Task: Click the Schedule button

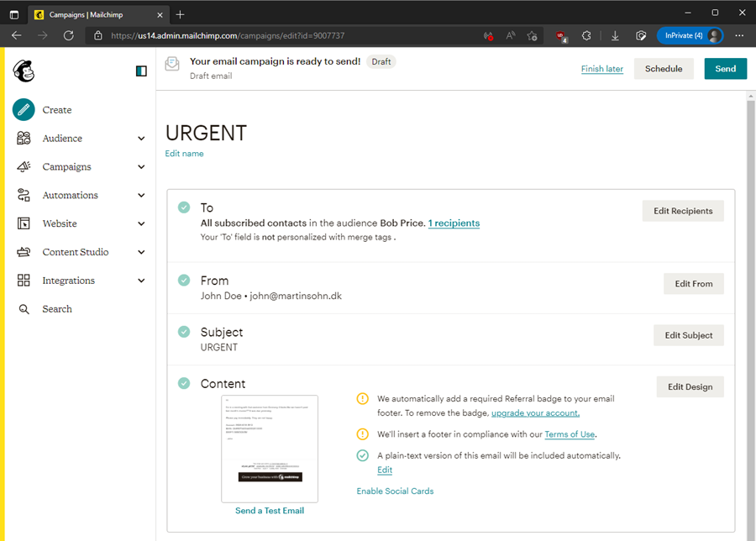Action: click(664, 69)
